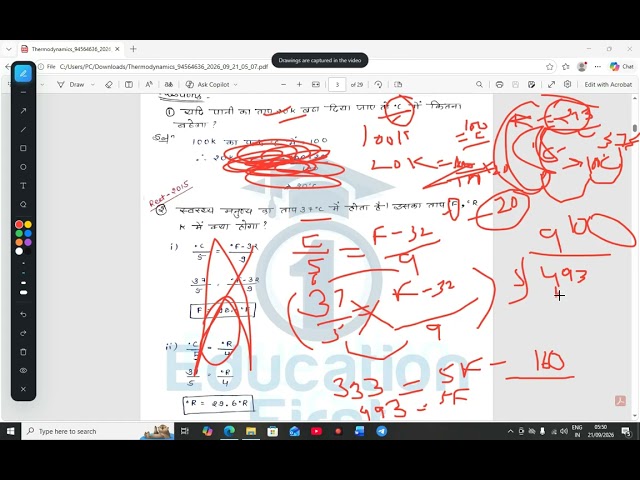Image resolution: width=640 pixels, height=480 pixels.
Task: Click the taskbar search box
Action: point(98,431)
